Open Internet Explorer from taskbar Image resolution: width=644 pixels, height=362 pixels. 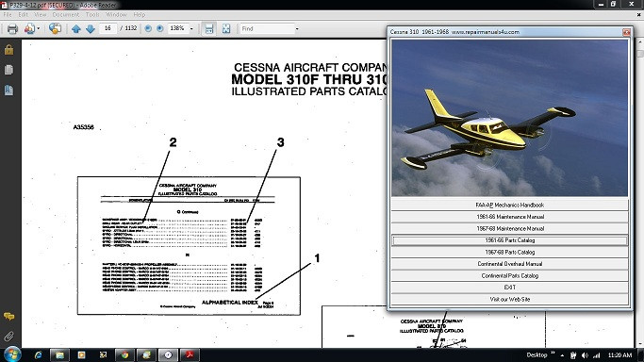click(x=39, y=354)
